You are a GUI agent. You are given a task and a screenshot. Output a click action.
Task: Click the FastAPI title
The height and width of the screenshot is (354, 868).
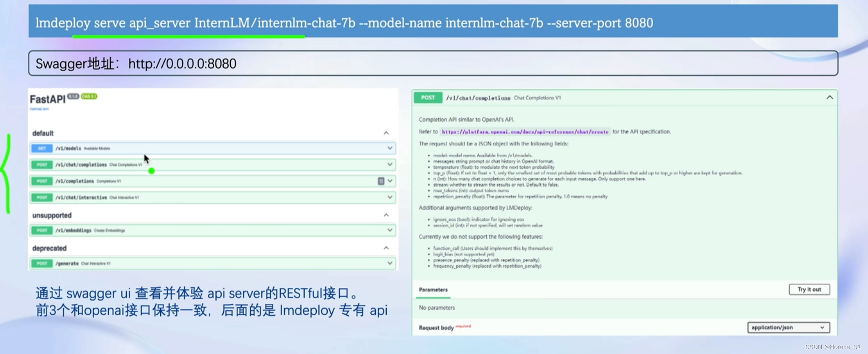pyautogui.click(x=48, y=100)
